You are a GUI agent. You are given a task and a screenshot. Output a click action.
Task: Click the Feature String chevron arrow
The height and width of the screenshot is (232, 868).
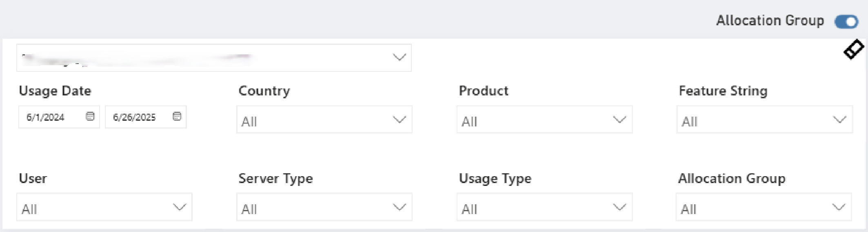[839, 120]
